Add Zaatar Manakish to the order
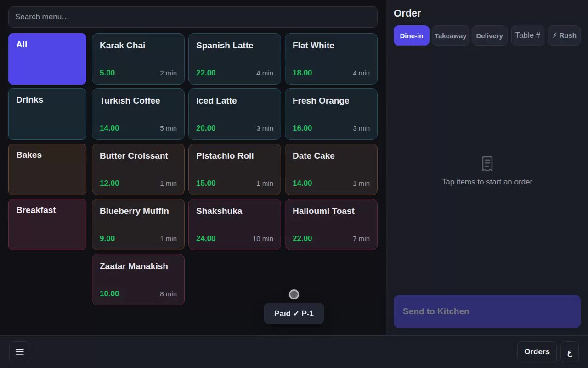This screenshot has width=588, height=368. coord(138,280)
